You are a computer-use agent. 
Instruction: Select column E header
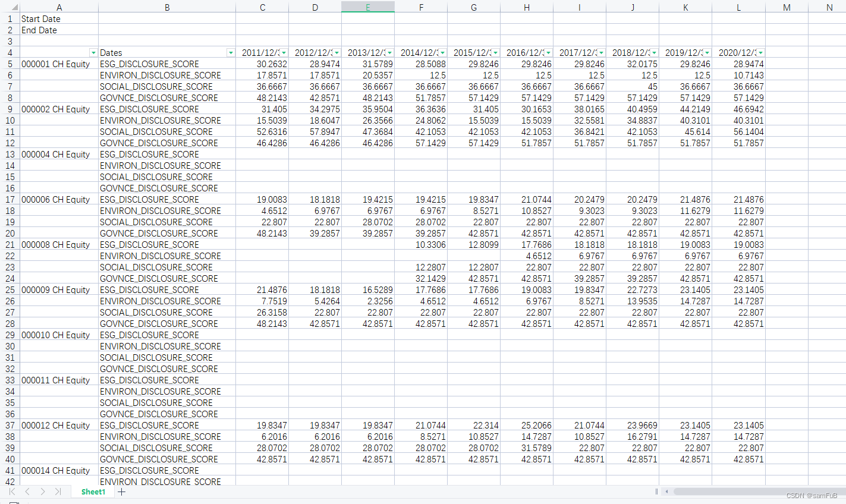[x=368, y=7]
